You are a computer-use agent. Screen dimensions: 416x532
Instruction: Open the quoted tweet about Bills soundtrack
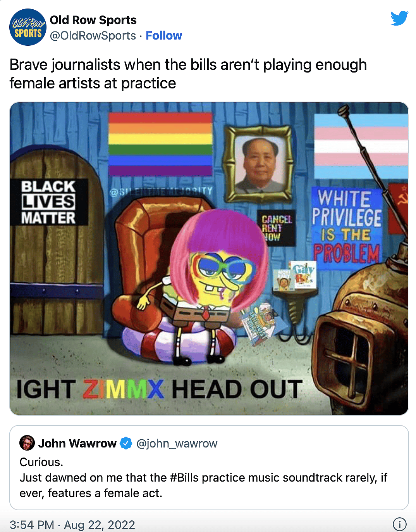tap(209, 468)
